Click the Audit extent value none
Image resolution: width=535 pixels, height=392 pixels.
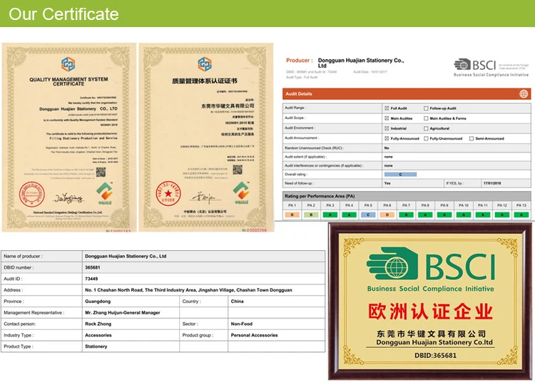click(x=388, y=157)
